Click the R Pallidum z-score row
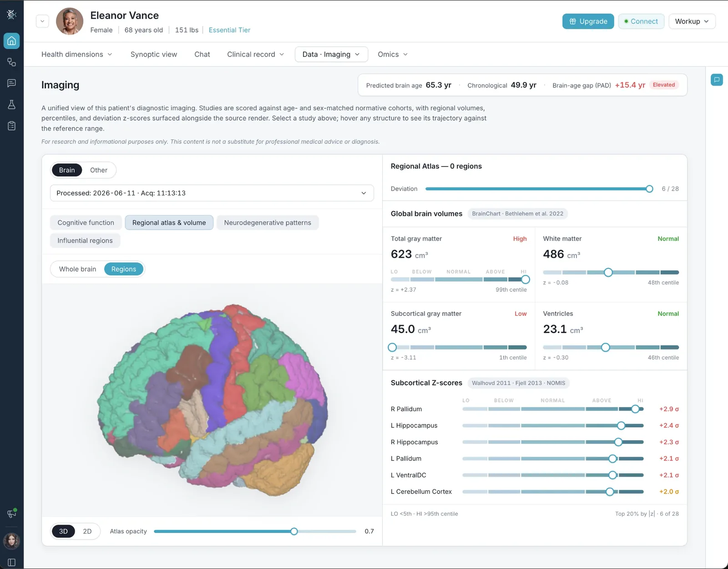Screen dimensions: 728x569 535,409
